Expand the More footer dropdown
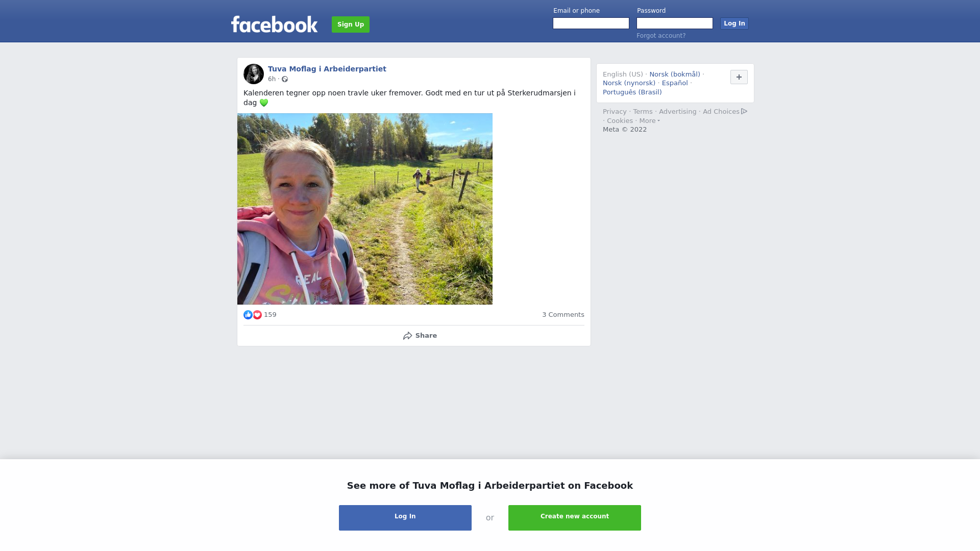This screenshot has width=980, height=551. [x=649, y=121]
